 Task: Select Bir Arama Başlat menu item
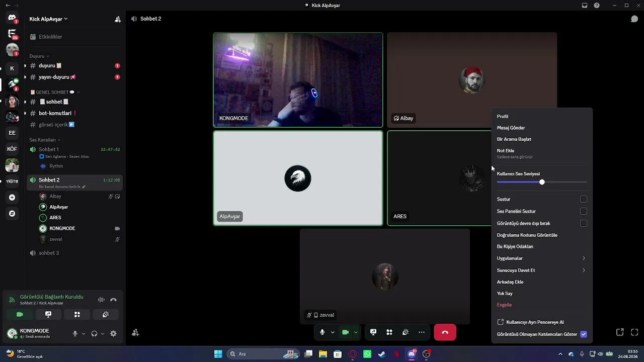pos(542,139)
